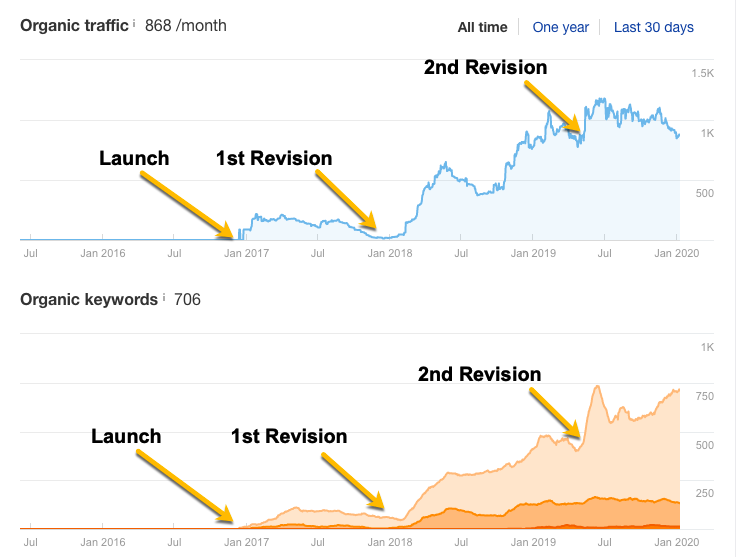The height and width of the screenshot is (557, 736).
Task: Click the 2nd Revision arrow in the traffic chart
Action: pos(552,105)
